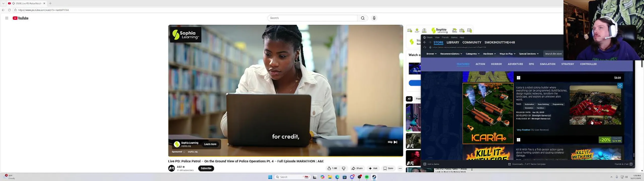
Task: Open the YouTube hamburger guide menu
Action: click(x=7, y=18)
